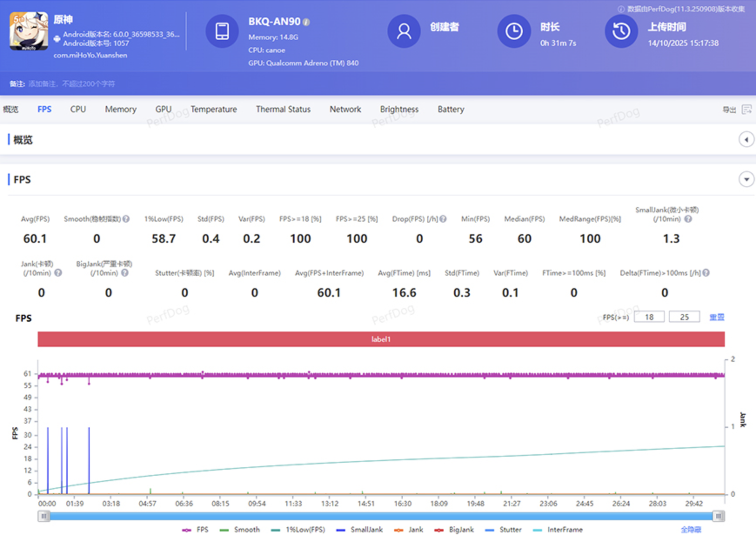Click the creator user profile icon
Image resolution: width=756 pixels, height=535 pixels.
click(x=404, y=31)
